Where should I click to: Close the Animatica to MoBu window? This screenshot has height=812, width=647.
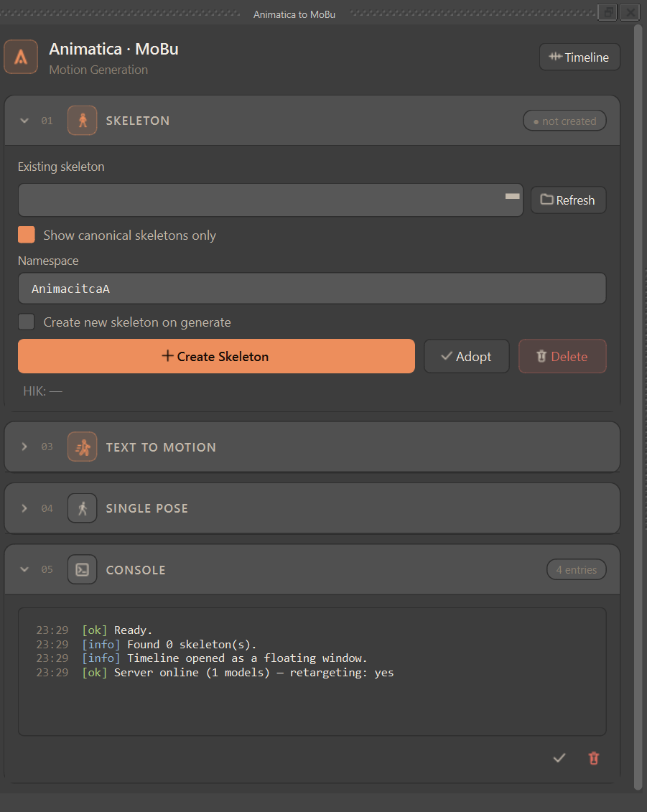[630, 12]
